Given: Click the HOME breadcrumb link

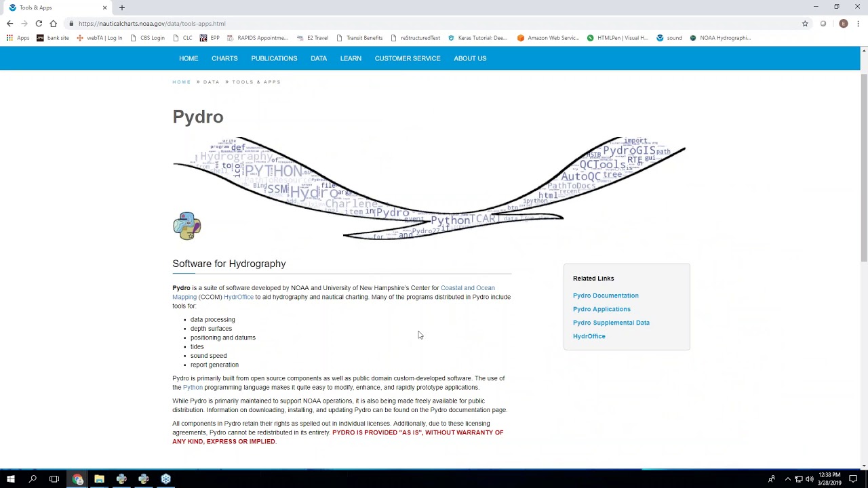Looking at the screenshot, I should tap(182, 82).
